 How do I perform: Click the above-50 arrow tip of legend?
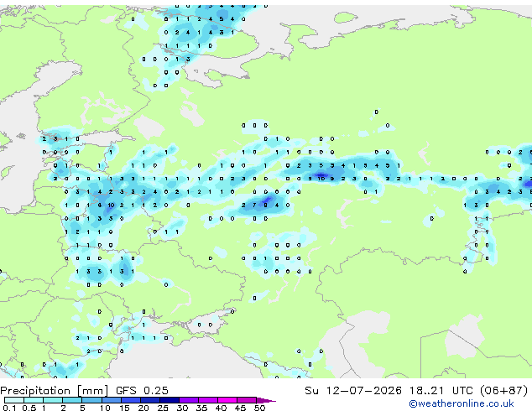coord(266,400)
